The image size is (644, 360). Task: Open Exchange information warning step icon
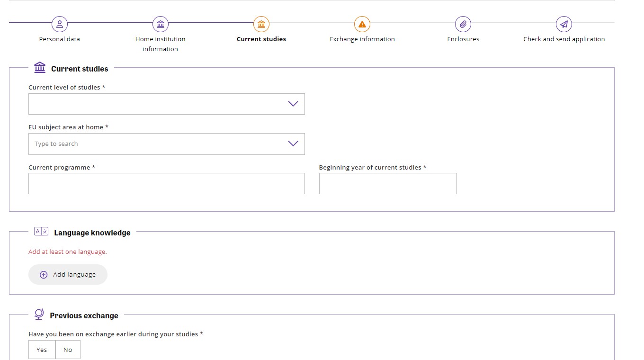362,24
